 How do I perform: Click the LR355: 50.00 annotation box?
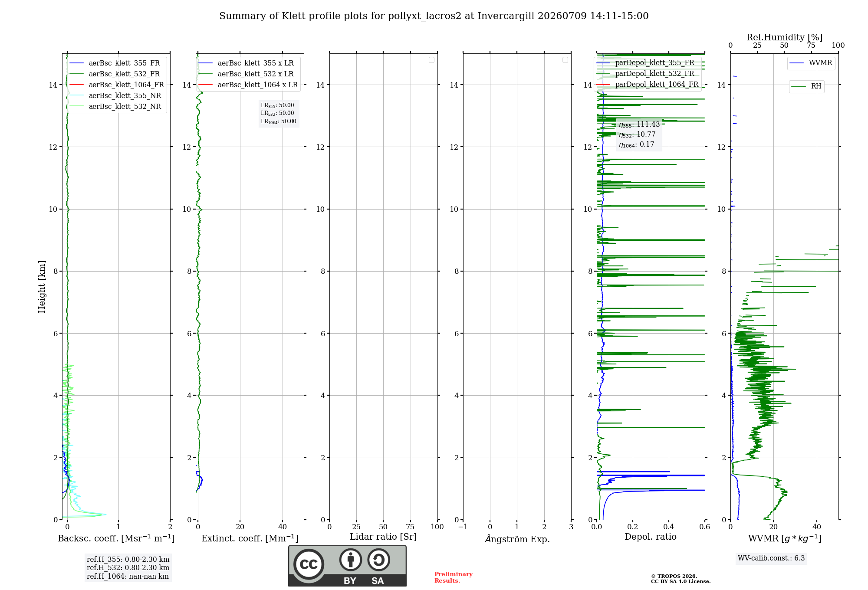point(277,105)
